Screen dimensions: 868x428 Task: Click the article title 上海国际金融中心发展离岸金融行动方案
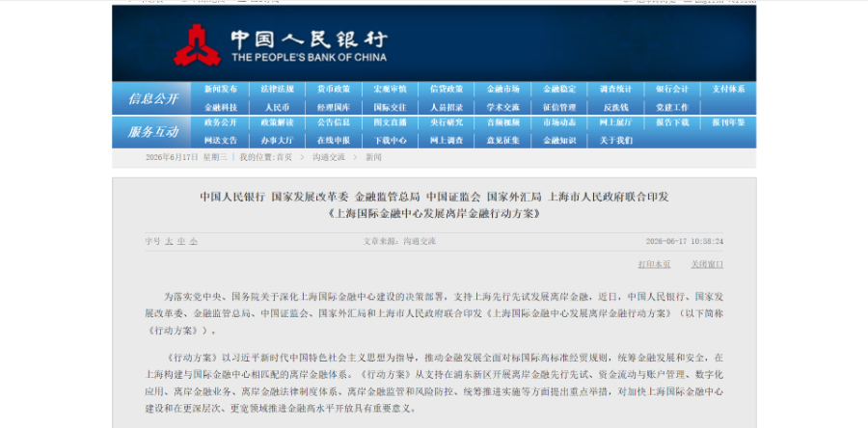tap(434, 213)
